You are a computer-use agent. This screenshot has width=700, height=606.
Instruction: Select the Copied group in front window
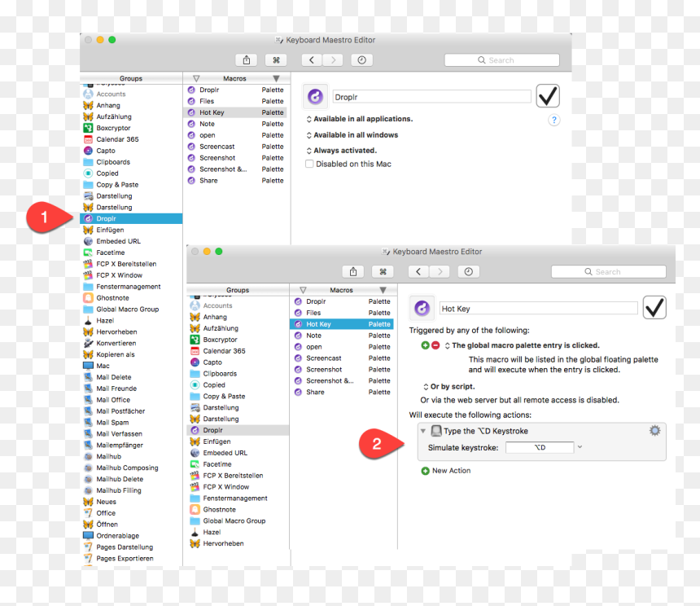click(238, 385)
